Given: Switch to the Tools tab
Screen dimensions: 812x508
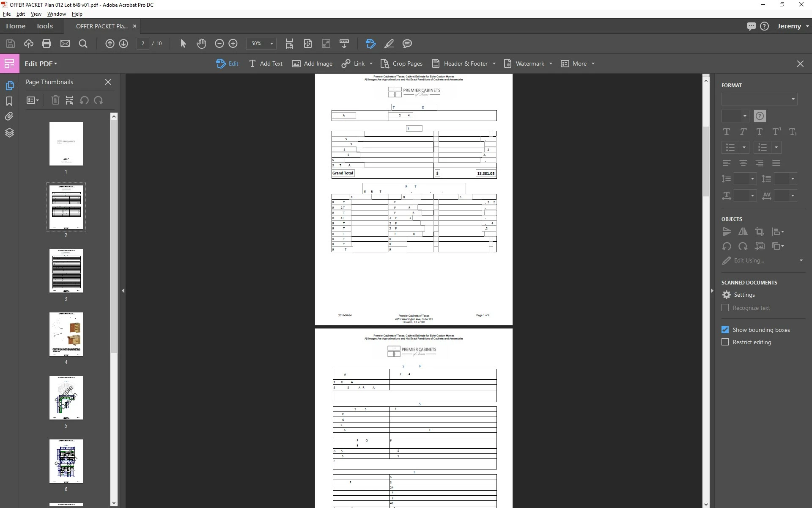Looking at the screenshot, I should click(x=44, y=26).
